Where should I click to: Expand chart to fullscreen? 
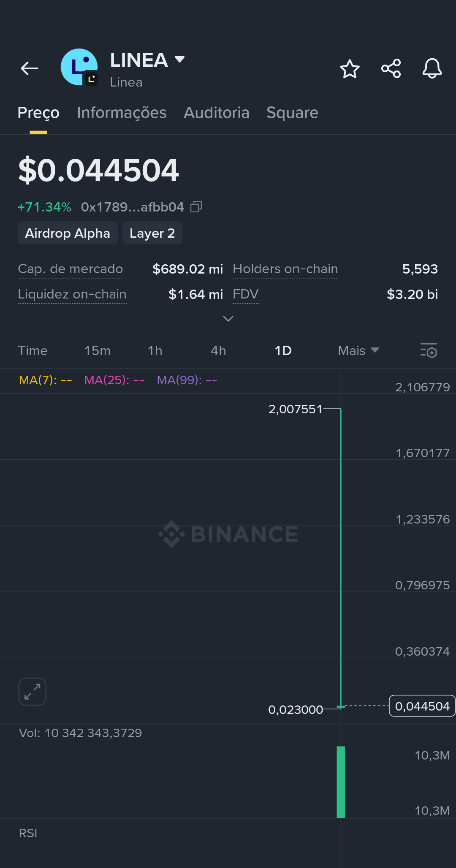pos(32,692)
